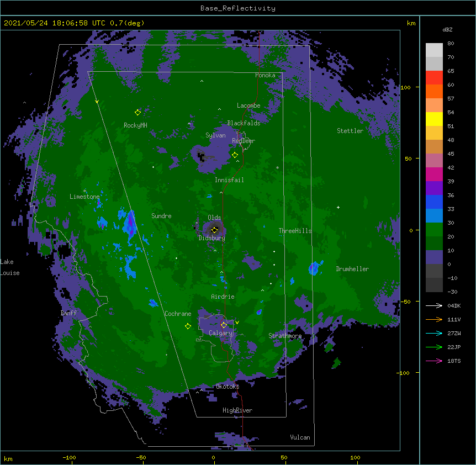This screenshot has height=465, width=476.
Task: Click the yellow diamond marker in Calgary
Action: [x=224, y=325]
